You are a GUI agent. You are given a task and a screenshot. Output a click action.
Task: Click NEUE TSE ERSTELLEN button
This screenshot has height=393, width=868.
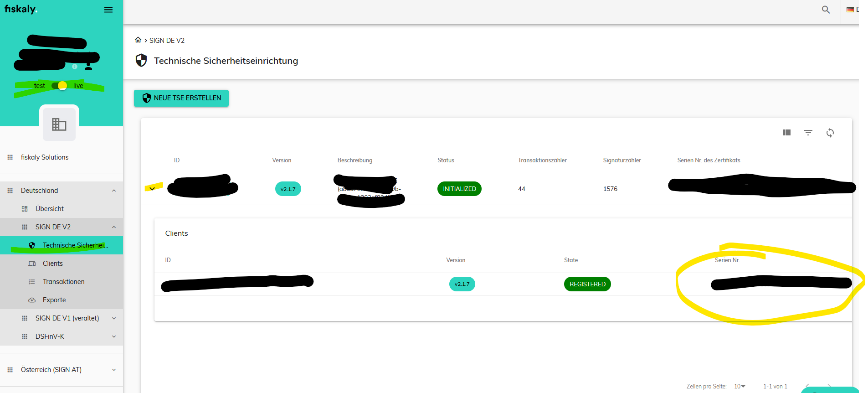click(181, 98)
